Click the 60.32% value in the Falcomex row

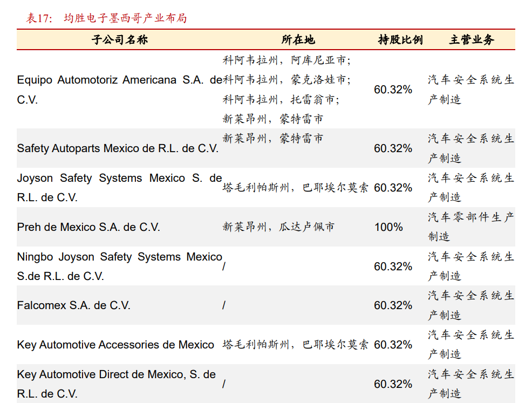[393, 305]
